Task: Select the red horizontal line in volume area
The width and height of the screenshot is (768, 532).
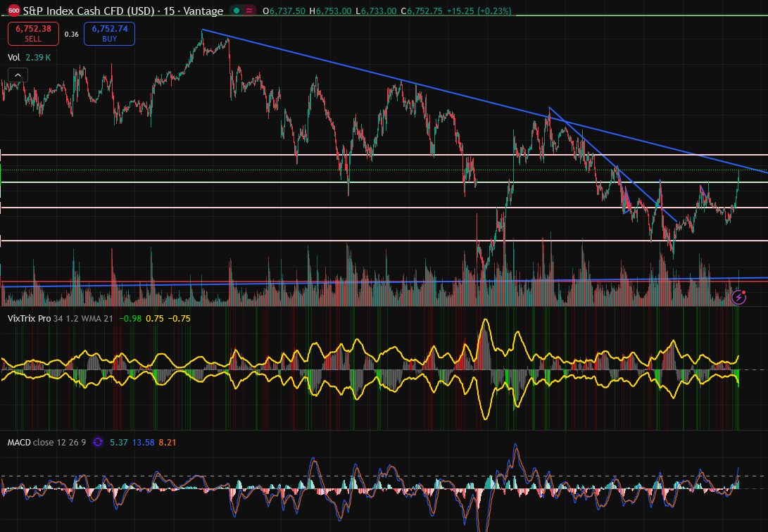Action: click(384, 282)
